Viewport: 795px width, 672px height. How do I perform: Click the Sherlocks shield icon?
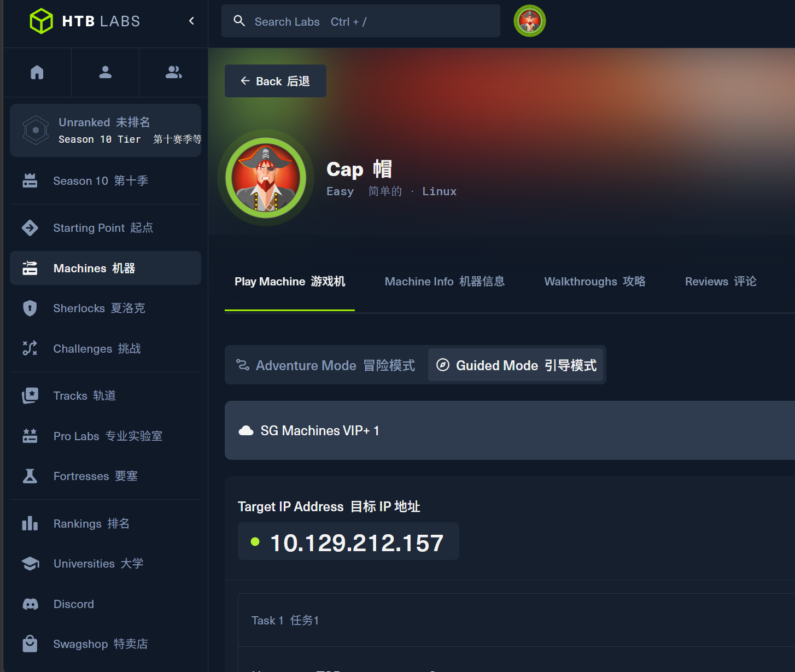pyautogui.click(x=30, y=308)
